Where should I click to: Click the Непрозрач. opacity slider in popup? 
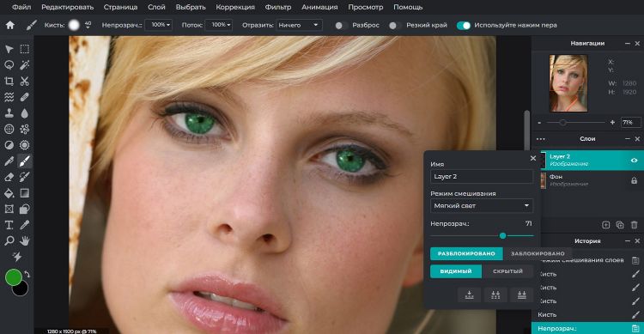click(482, 236)
